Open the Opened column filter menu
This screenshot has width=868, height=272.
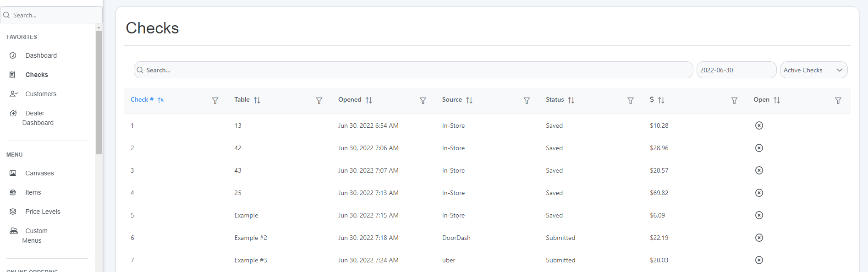[x=423, y=101]
